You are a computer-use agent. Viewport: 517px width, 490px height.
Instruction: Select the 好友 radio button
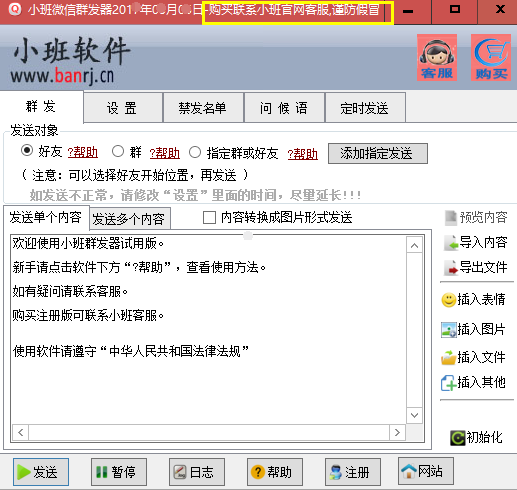pos(27,151)
